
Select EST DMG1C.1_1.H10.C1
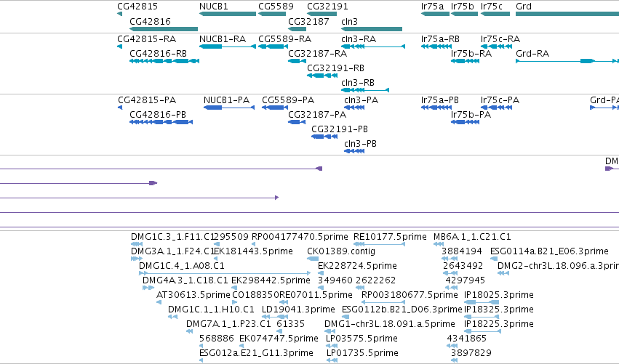tap(211, 310)
